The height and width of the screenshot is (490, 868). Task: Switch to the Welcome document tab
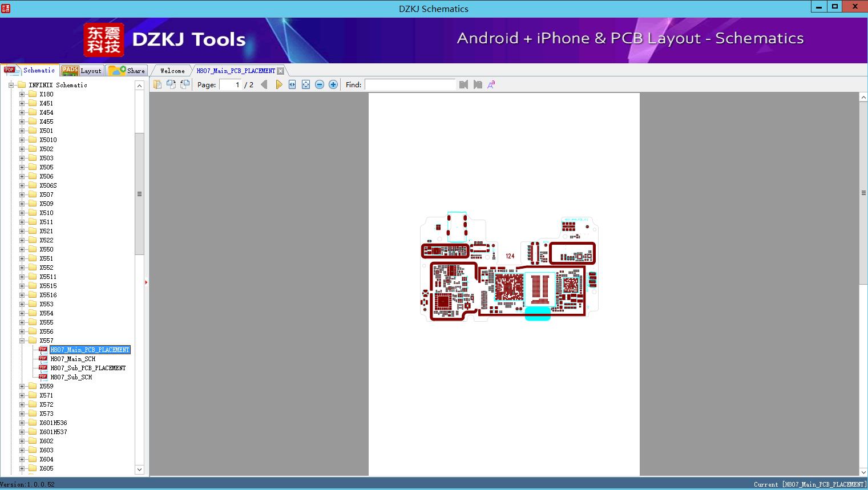point(172,71)
